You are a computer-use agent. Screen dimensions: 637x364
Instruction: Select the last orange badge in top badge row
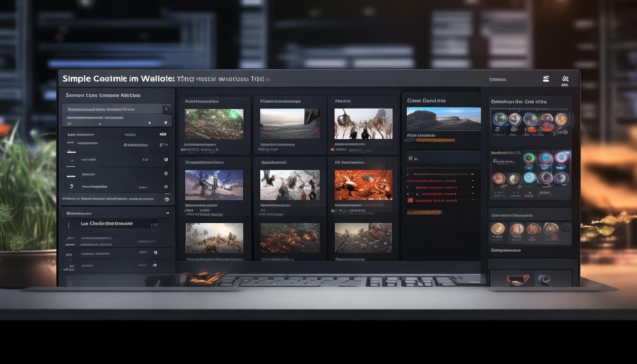[x=561, y=119]
